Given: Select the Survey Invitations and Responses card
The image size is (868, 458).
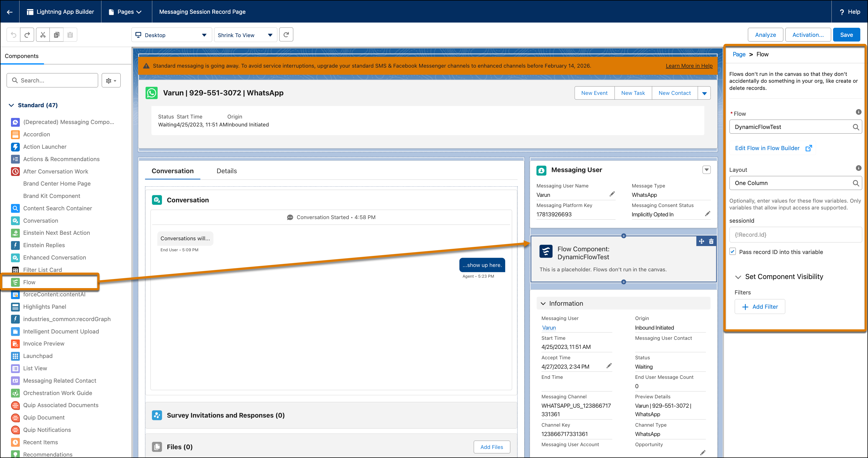Looking at the screenshot, I should coord(331,415).
